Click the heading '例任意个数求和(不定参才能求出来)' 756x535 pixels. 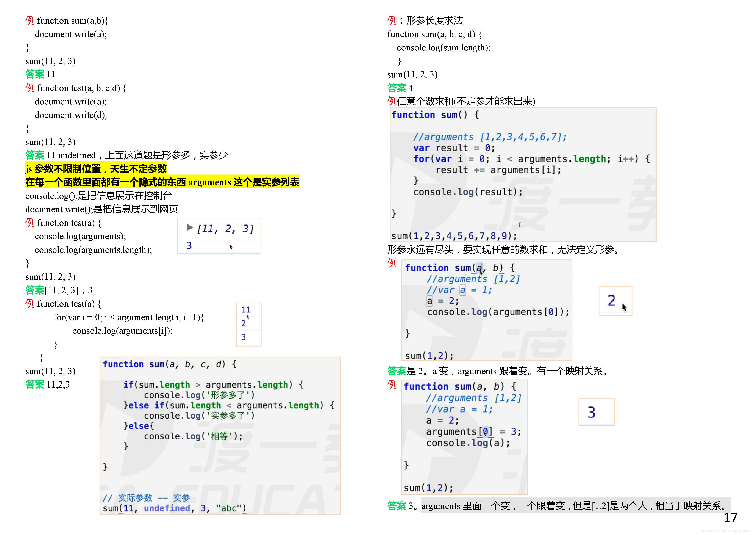pyautogui.click(x=461, y=101)
